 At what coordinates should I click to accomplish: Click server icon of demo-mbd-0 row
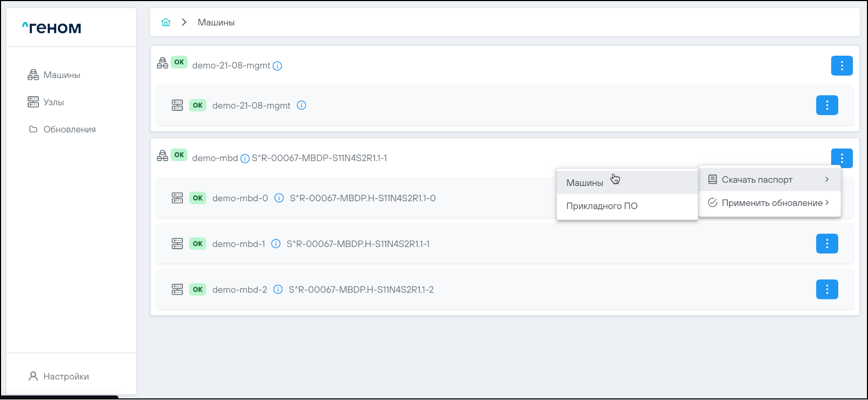(x=177, y=198)
